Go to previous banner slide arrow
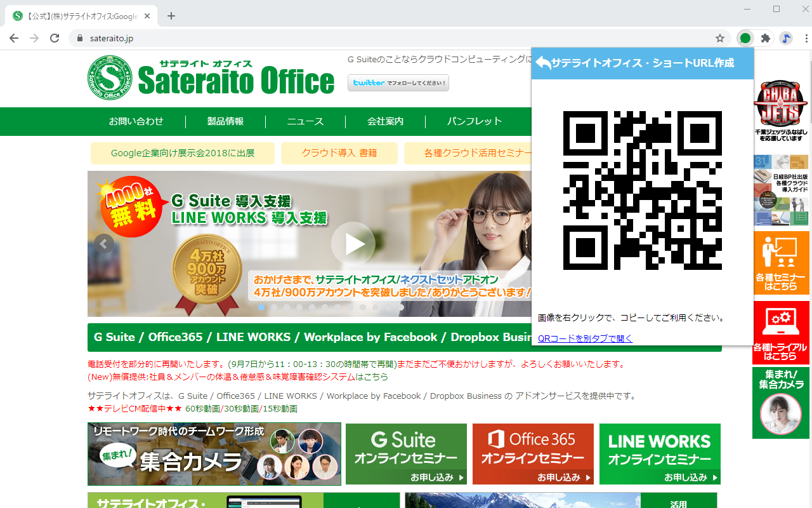The image size is (812, 508). coord(103,243)
